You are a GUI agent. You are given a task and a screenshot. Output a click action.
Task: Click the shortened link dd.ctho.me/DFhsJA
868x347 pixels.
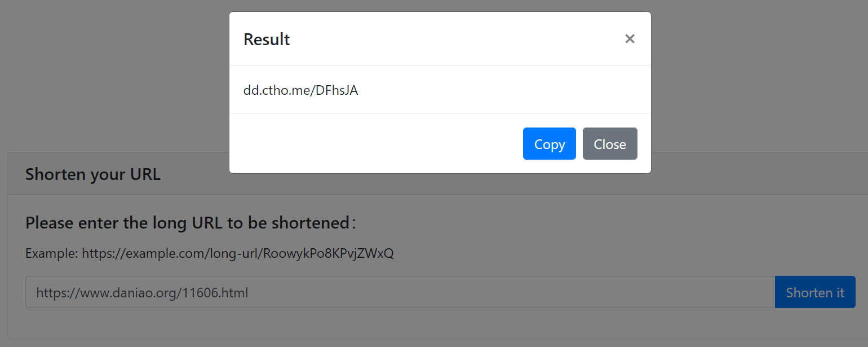(x=300, y=90)
